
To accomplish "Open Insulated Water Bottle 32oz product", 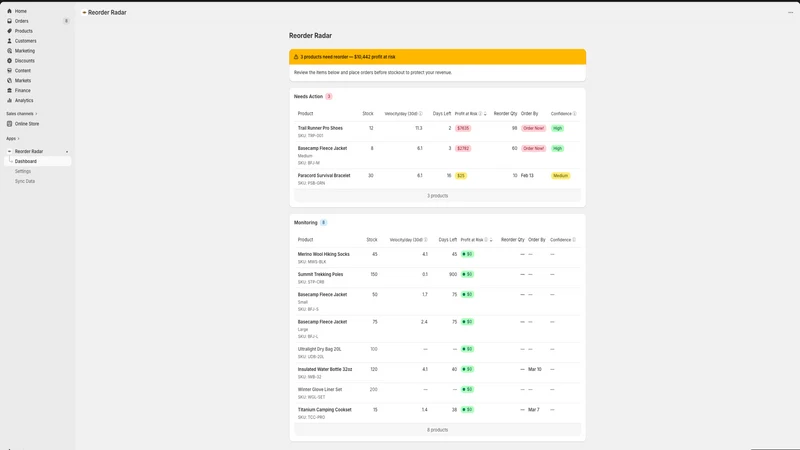I will point(325,369).
